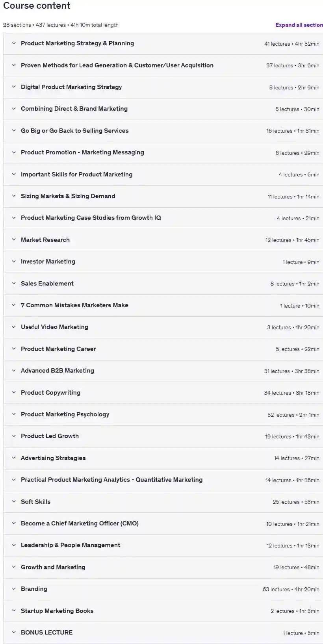This screenshot has height=644, width=323.
Task: Expand Product Marketing Psychology section
Action: [163, 414]
